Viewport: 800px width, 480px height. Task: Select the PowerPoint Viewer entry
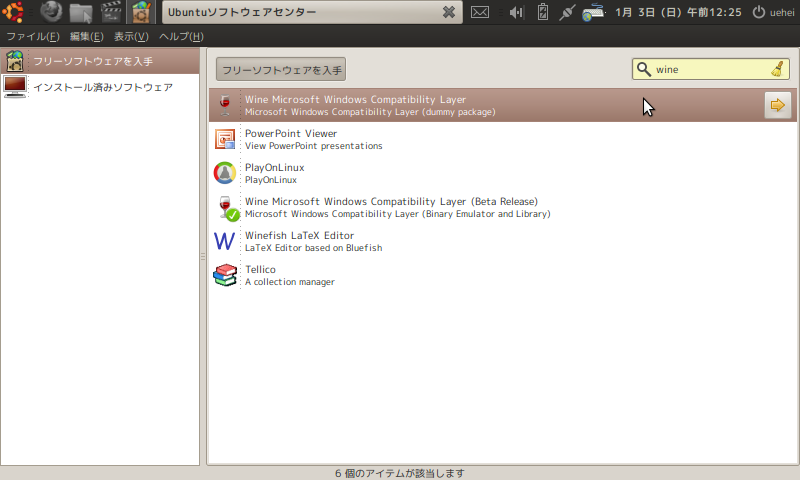pyautogui.click(x=503, y=139)
